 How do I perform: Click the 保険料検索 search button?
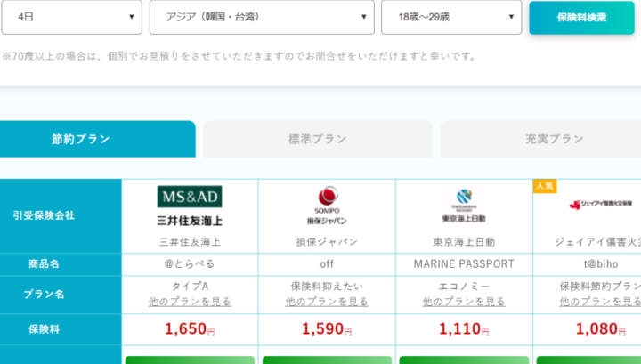[x=581, y=18]
